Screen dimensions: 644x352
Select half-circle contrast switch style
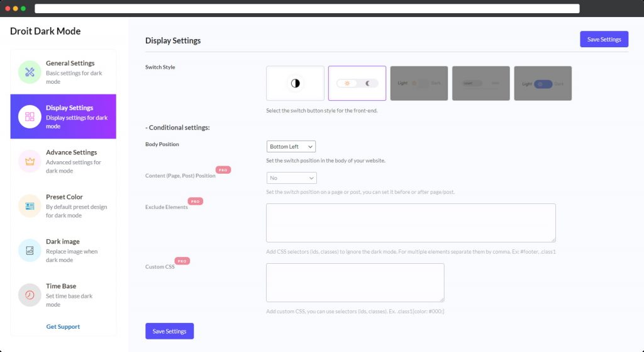pyautogui.click(x=295, y=83)
